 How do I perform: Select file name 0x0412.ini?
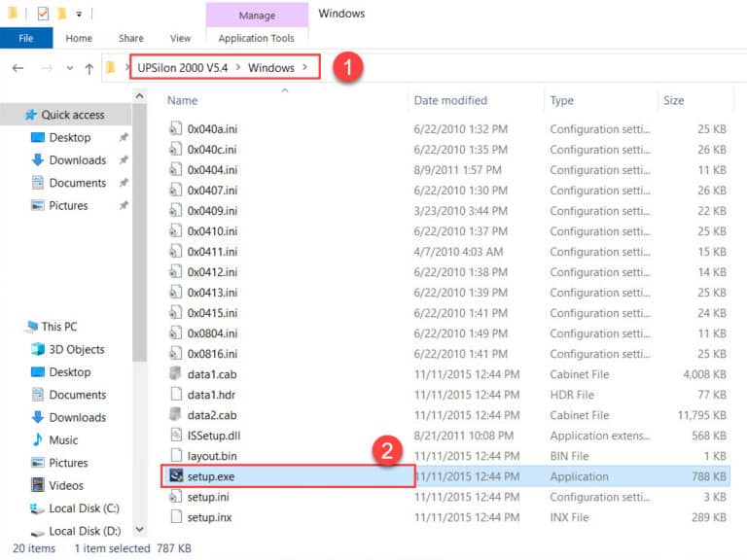212,272
